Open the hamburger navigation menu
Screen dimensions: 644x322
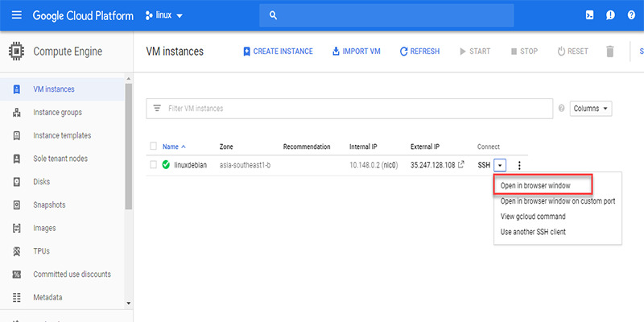(x=16, y=15)
